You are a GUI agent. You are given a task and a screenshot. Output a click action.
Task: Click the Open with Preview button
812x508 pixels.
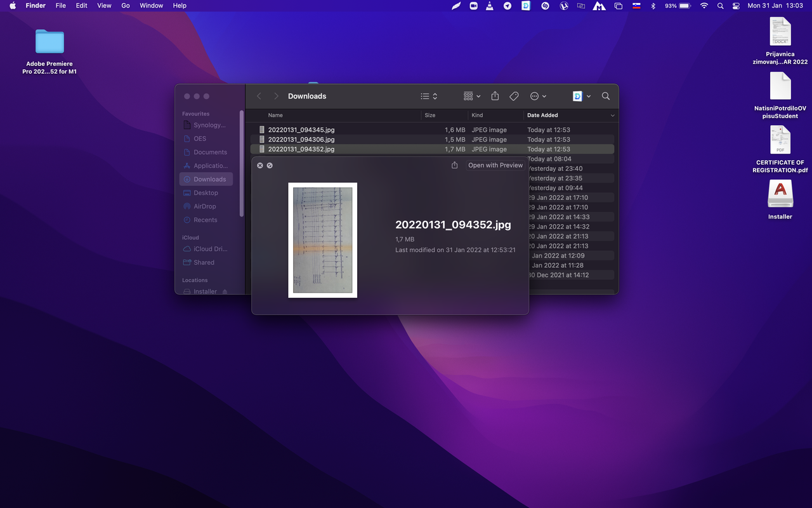click(x=495, y=165)
